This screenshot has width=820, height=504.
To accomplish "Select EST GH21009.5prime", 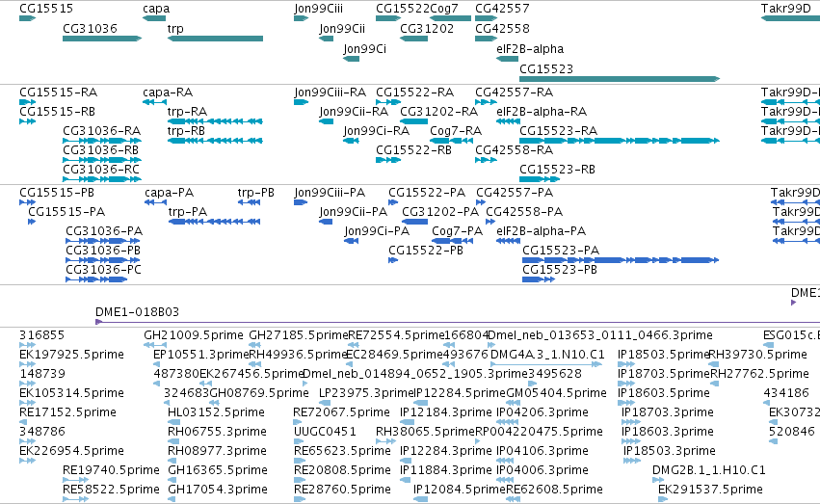I will [x=155, y=345].
